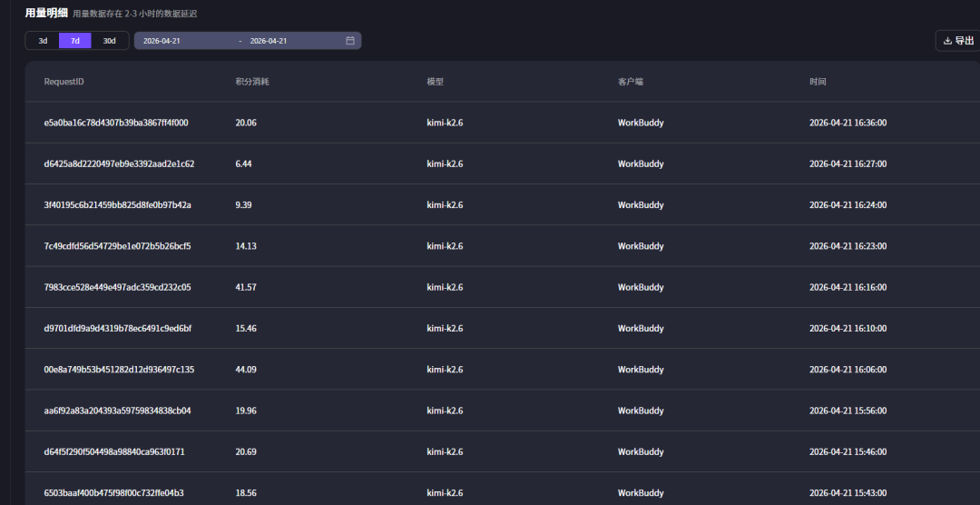Image resolution: width=980 pixels, height=505 pixels.
Task: Click the end date 2026-04-21 field
Action: point(268,41)
